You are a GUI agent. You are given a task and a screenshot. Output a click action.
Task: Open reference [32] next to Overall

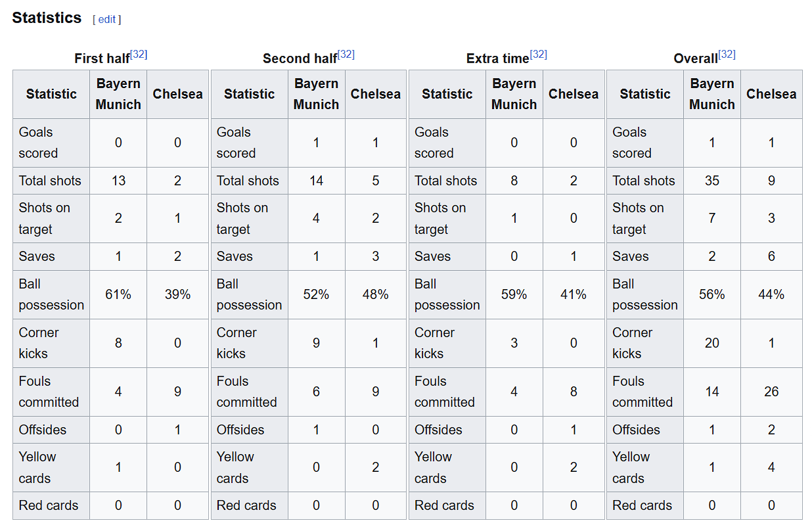point(727,55)
